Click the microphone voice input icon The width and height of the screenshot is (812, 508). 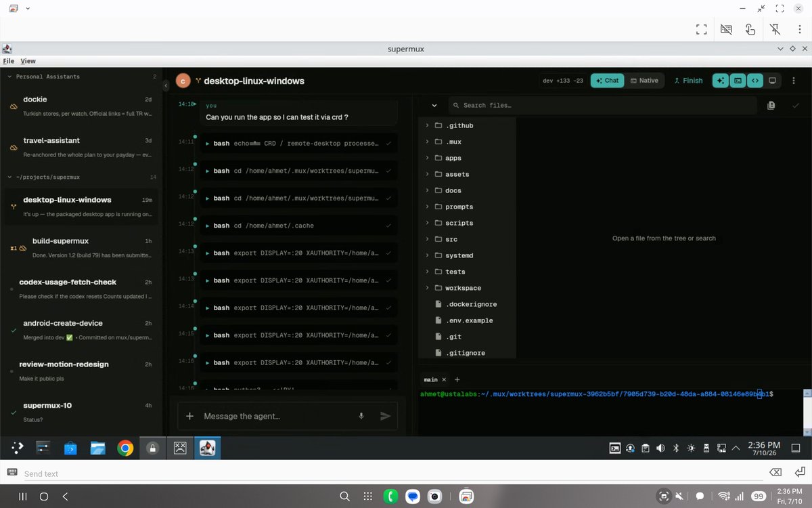click(x=361, y=416)
